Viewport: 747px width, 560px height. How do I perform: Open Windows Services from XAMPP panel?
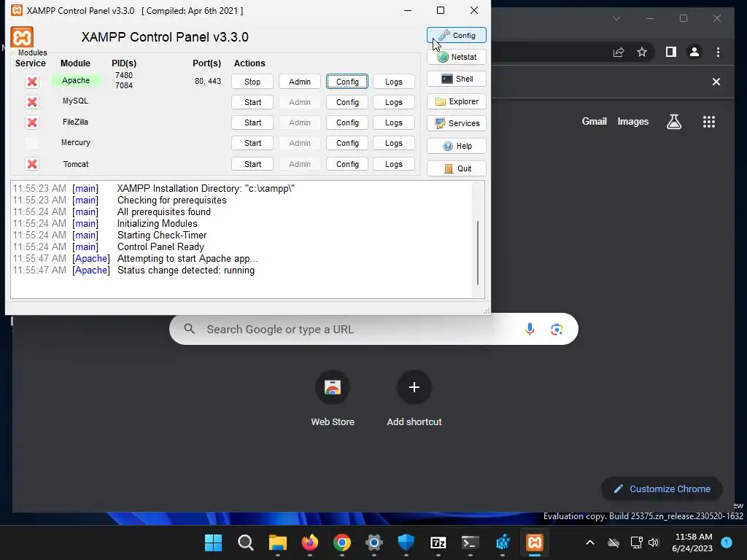[457, 123]
